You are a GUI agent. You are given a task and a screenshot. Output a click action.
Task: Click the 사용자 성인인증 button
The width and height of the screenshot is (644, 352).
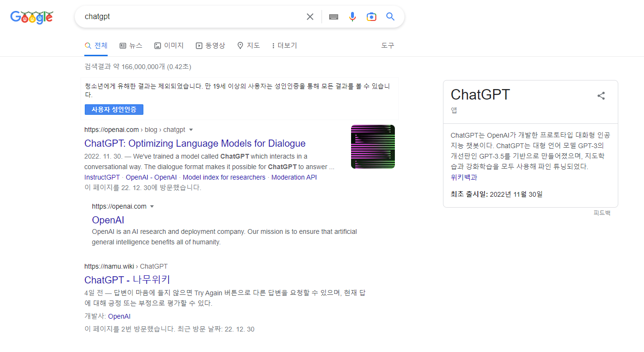click(114, 110)
